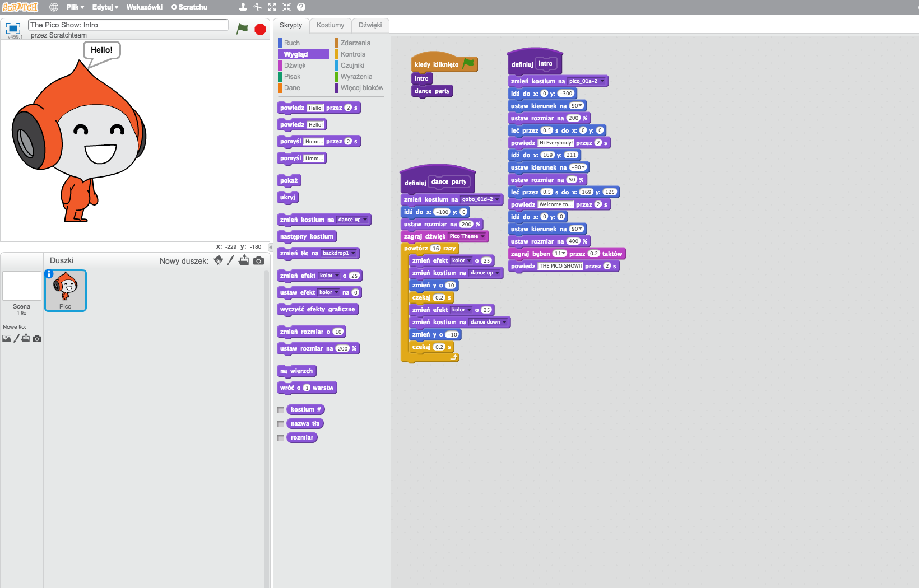Open drum number 11 dropdown

coord(560,254)
